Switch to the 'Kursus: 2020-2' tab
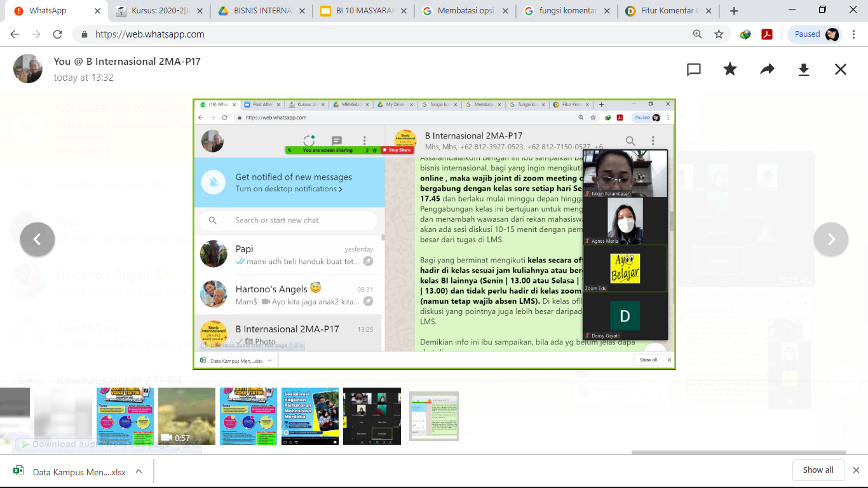 pyautogui.click(x=158, y=11)
